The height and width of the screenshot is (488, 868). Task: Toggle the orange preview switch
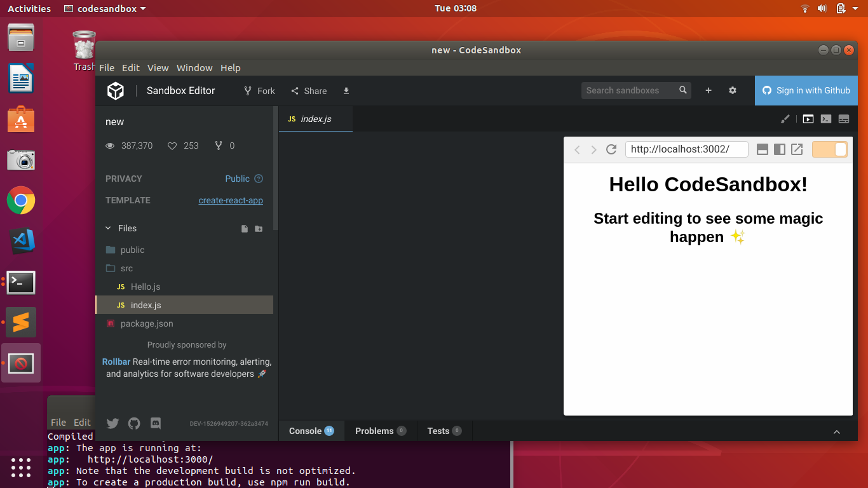830,149
